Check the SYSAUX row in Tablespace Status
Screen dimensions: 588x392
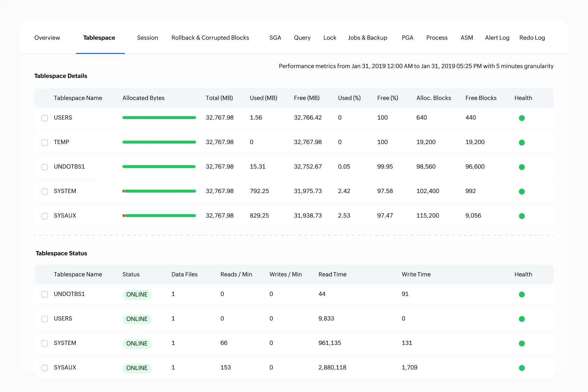click(44, 368)
